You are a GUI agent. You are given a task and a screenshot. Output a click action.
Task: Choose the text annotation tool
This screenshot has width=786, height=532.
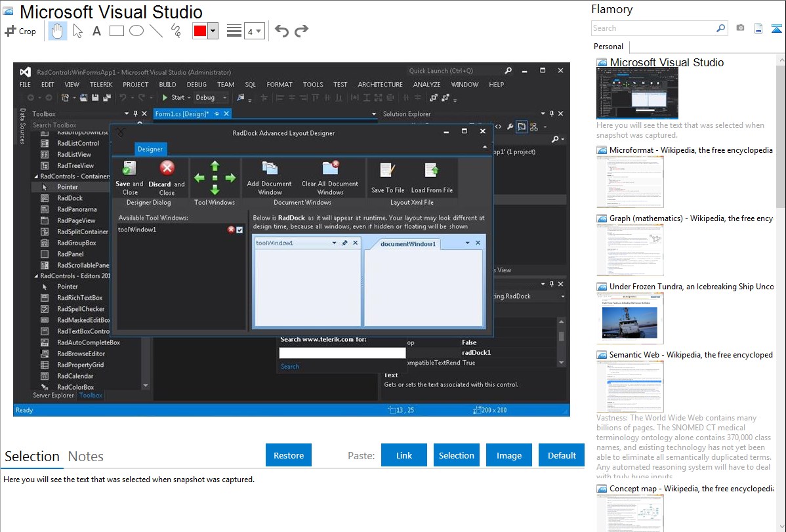pyautogui.click(x=96, y=31)
